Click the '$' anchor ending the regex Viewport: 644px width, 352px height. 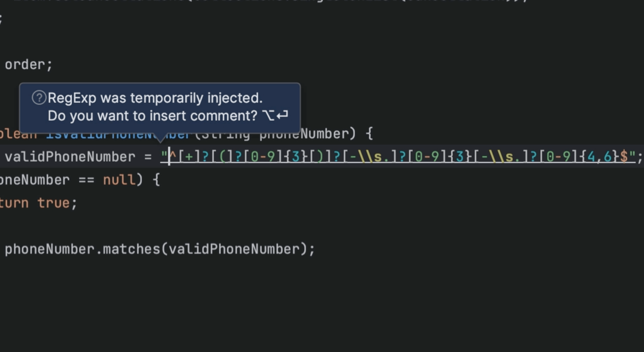point(624,157)
